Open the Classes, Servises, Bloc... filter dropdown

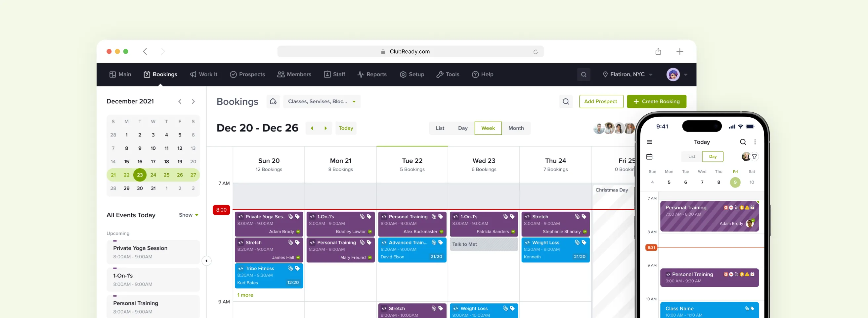[x=322, y=101]
